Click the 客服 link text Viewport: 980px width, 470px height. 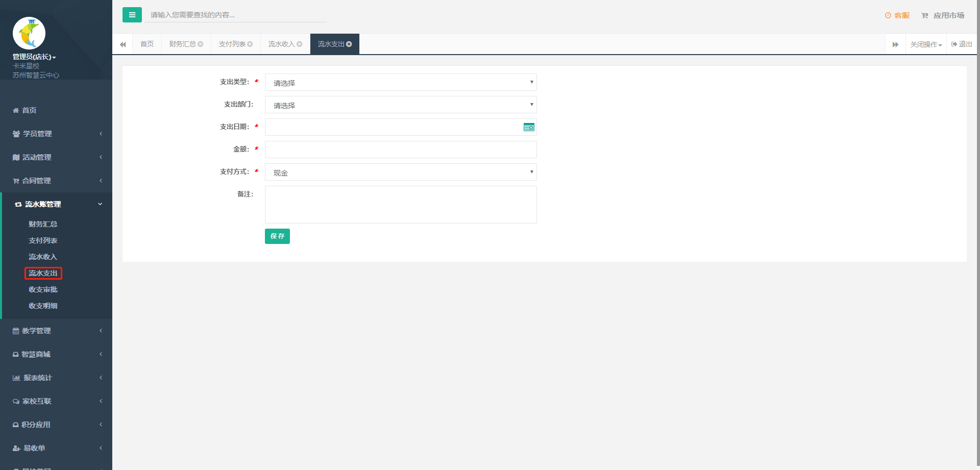click(x=902, y=16)
